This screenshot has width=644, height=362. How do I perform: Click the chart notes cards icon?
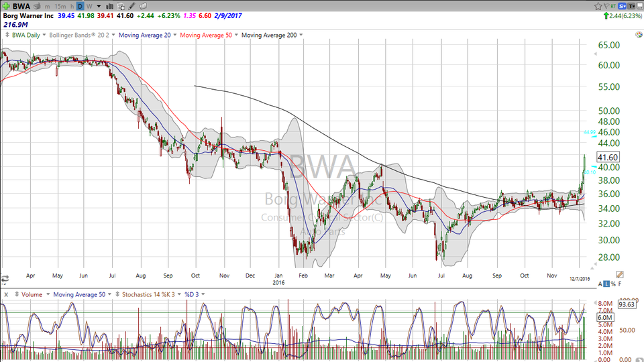tap(143, 6)
